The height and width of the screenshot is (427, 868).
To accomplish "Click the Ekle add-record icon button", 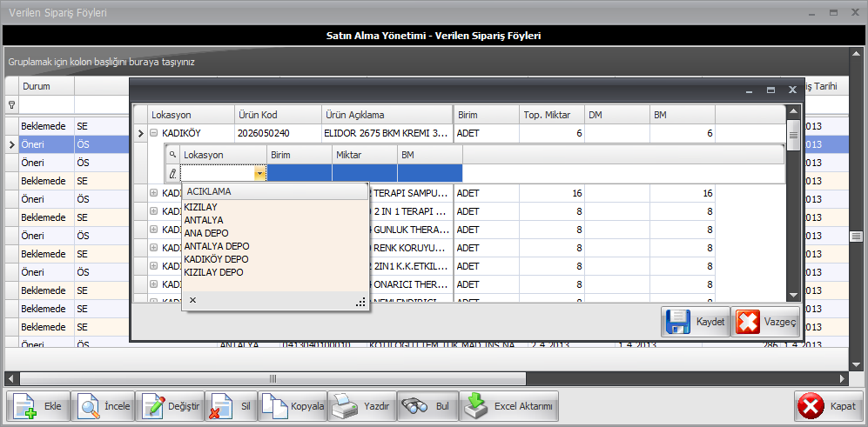I will tap(38, 406).
